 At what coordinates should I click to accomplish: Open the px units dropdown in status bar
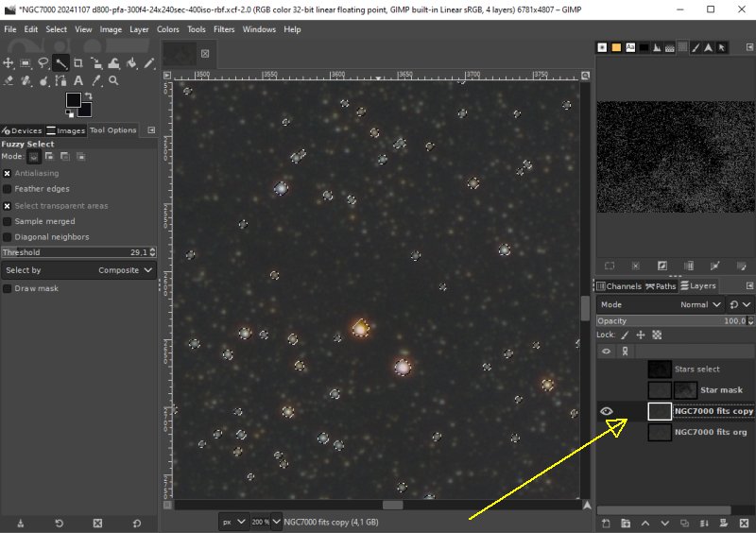(x=233, y=522)
